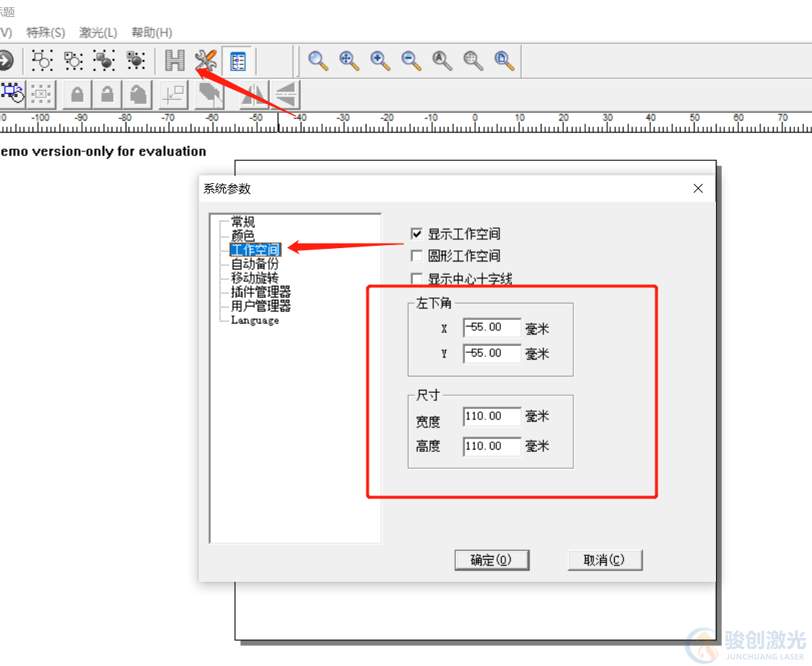Click the blue rectangle rotate transform icon
812x666 pixels.
pos(12,94)
